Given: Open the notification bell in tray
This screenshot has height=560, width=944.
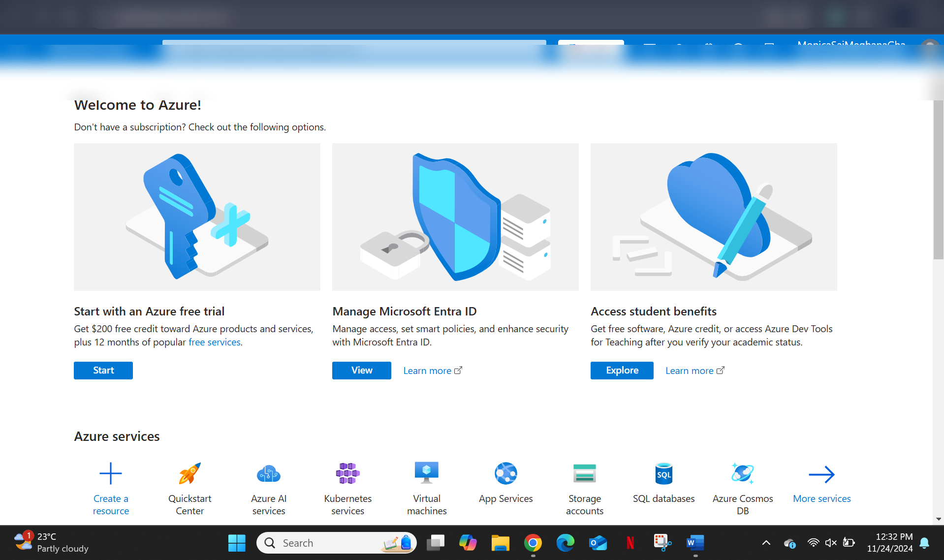Looking at the screenshot, I should click(x=924, y=543).
